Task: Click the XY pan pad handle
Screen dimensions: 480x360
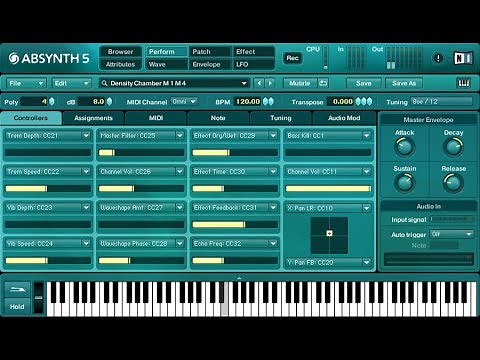Action: tap(329, 233)
